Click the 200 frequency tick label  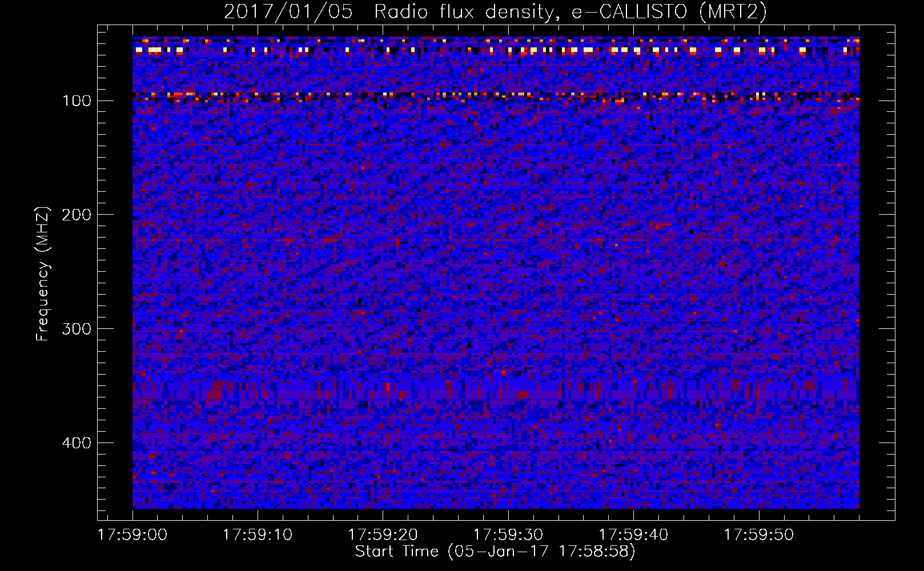tap(77, 215)
